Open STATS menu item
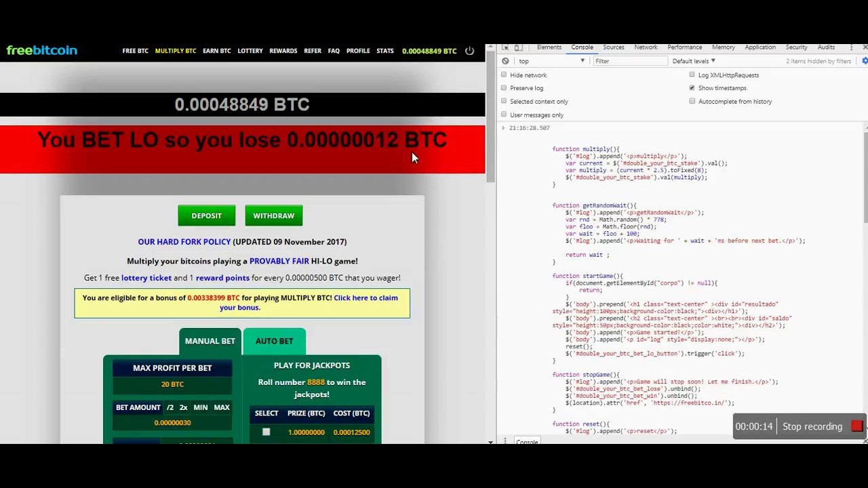 coord(385,51)
